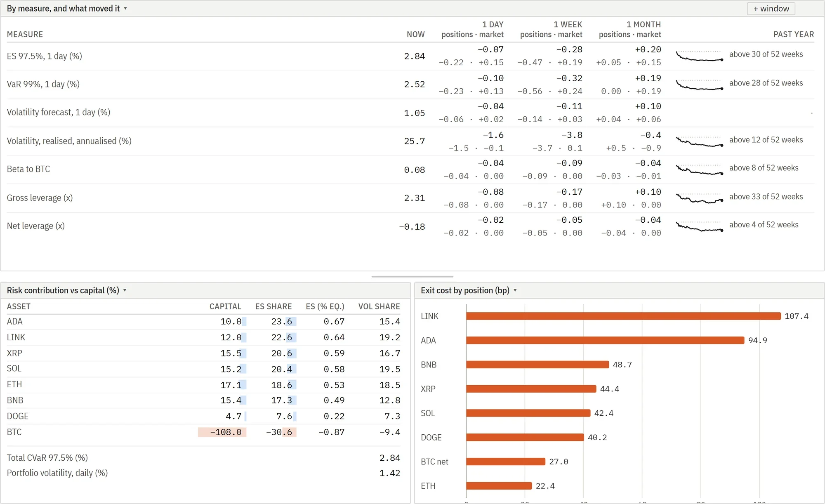Click the Beta to BTC sparkline
This screenshot has height=504, width=825.
700,169
